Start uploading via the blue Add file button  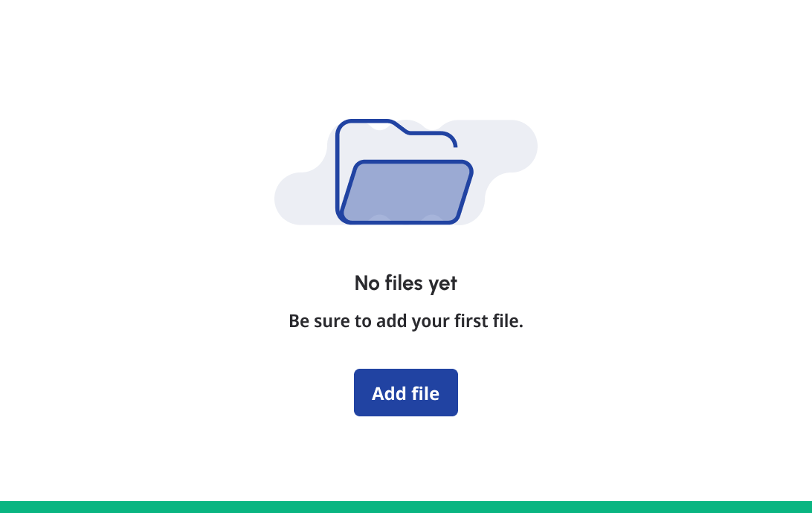click(405, 393)
